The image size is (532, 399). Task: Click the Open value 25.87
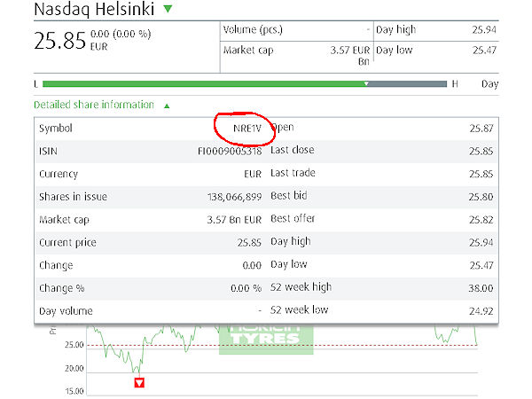(x=481, y=129)
